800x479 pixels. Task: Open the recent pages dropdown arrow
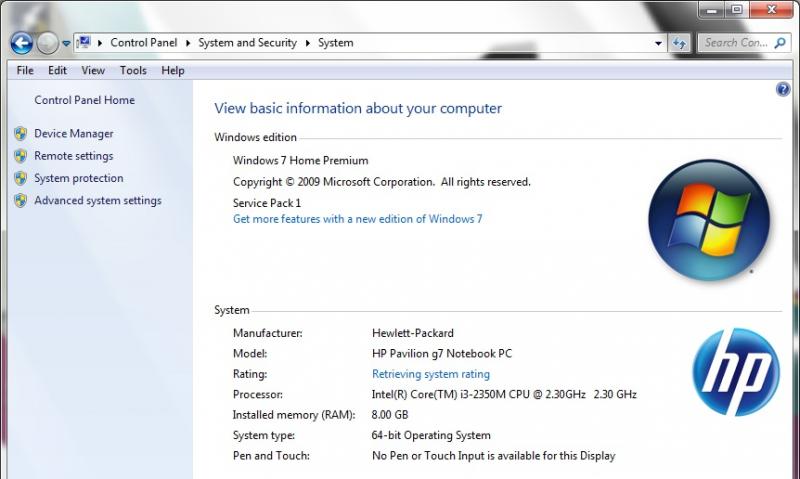coord(66,43)
